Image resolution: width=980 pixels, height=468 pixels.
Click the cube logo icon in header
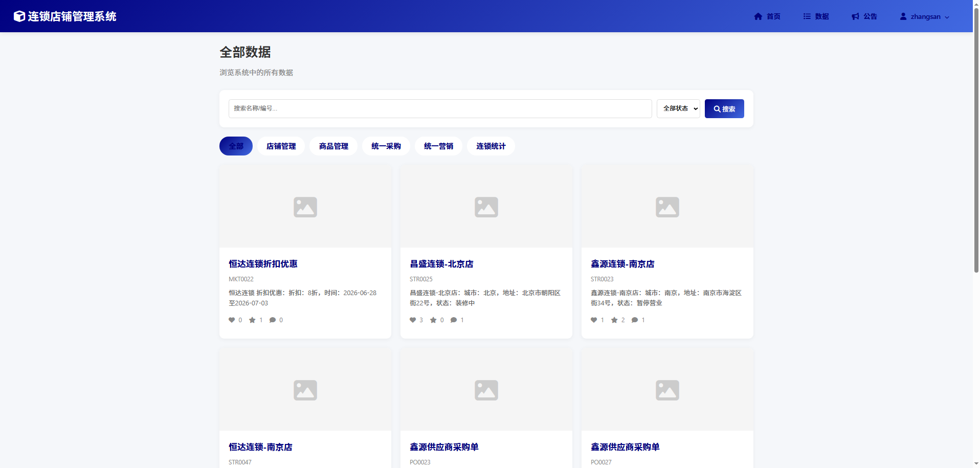click(19, 16)
